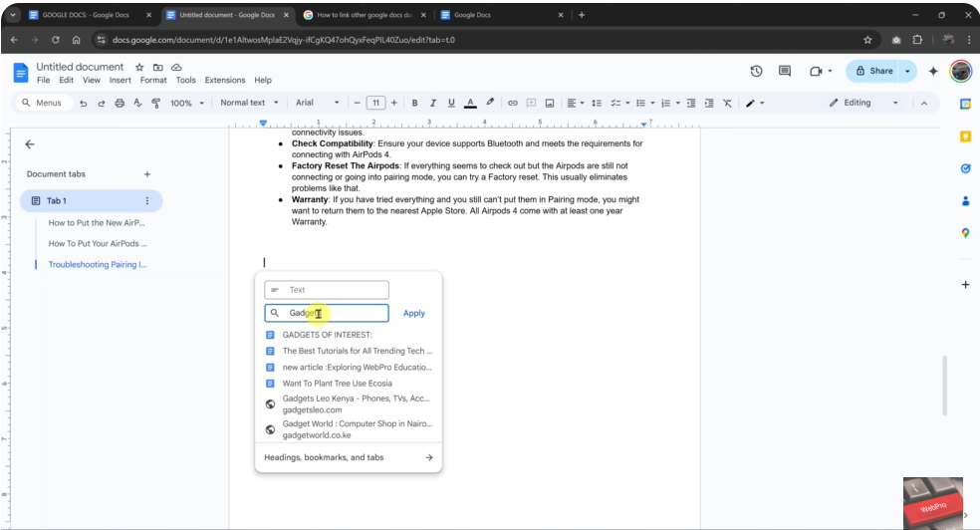
Task: Show all comments icon
Action: [785, 72]
